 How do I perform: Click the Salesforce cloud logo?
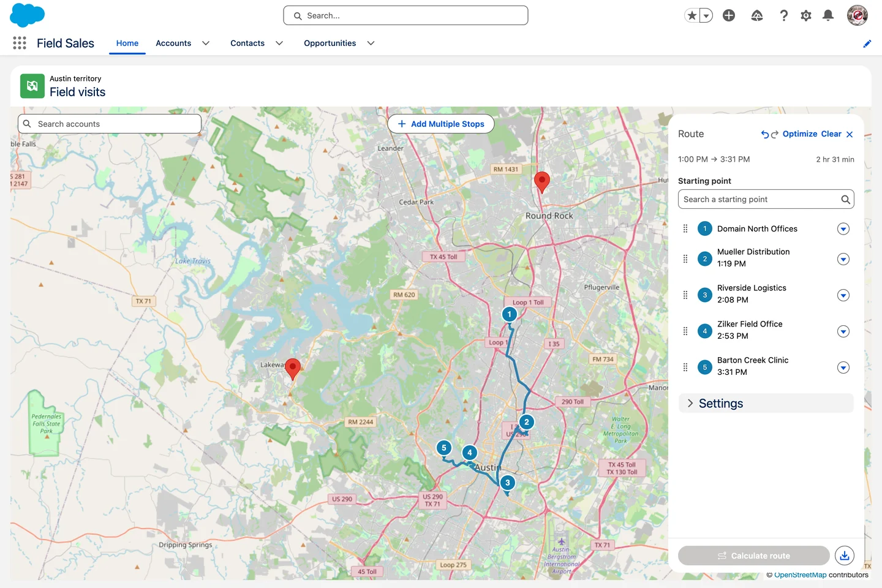(28, 15)
